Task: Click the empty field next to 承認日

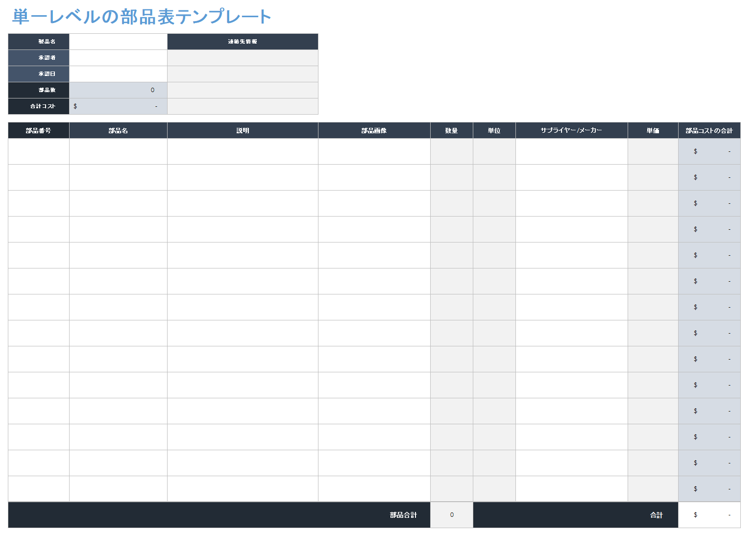Action: (x=118, y=74)
